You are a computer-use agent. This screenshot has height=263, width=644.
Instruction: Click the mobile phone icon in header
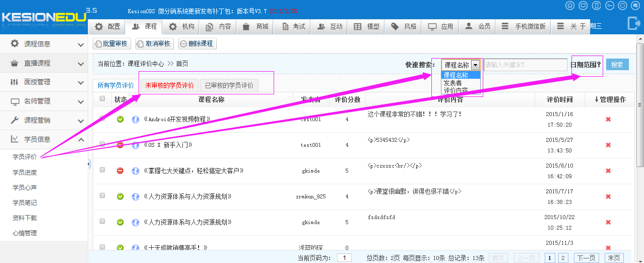[x=597, y=6]
